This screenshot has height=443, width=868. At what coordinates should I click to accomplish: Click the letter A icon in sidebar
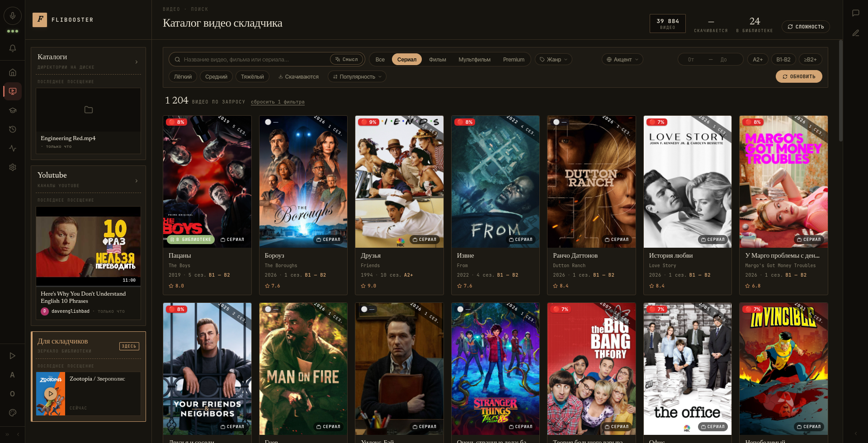13,375
